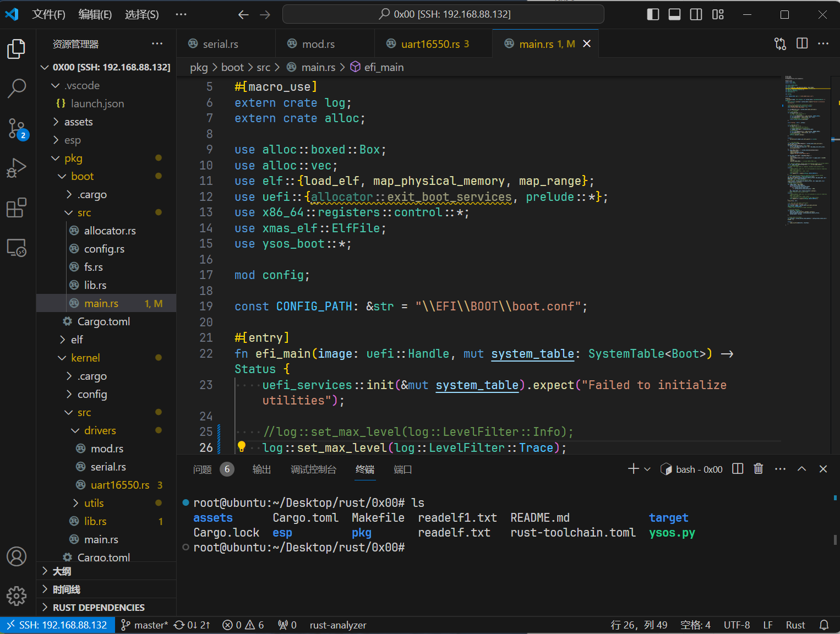
Task: Expand the assets folder
Action: tap(106, 122)
